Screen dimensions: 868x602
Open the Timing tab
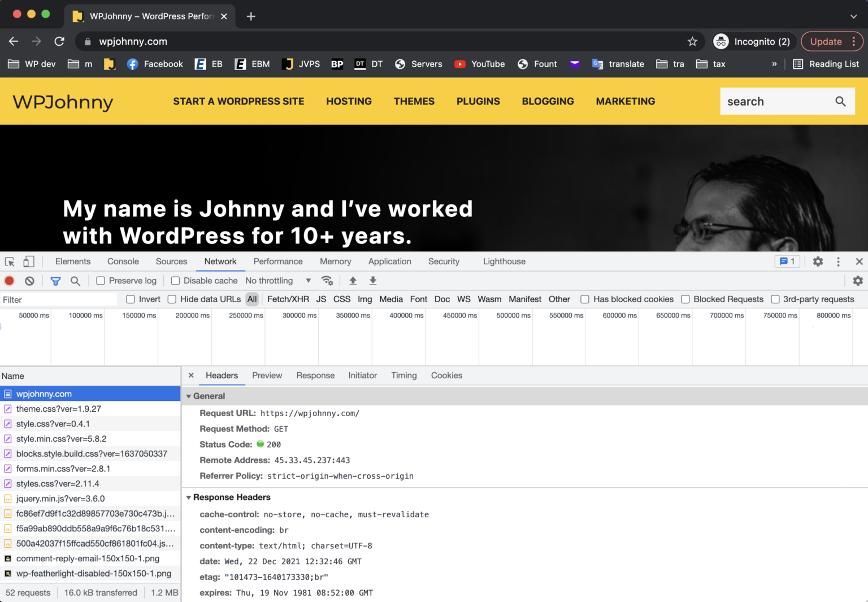[403, 376]
